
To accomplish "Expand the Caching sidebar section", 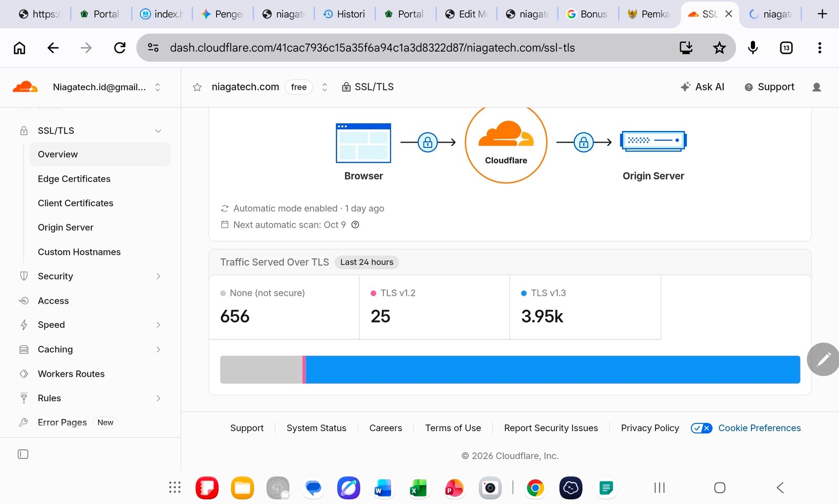I will coord(158,349).
